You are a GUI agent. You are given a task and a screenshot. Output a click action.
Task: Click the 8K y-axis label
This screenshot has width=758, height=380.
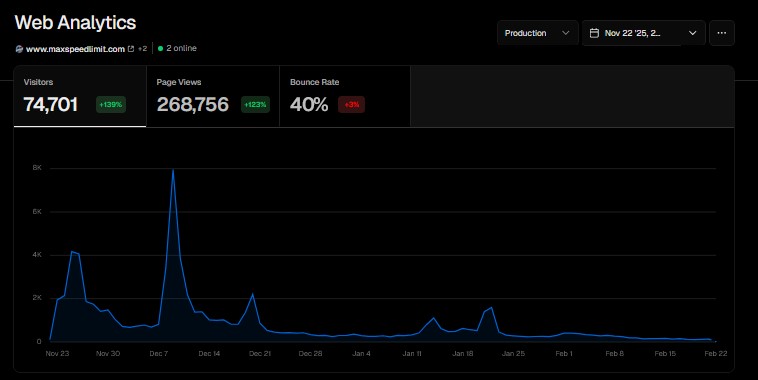[x=37, y=168]
